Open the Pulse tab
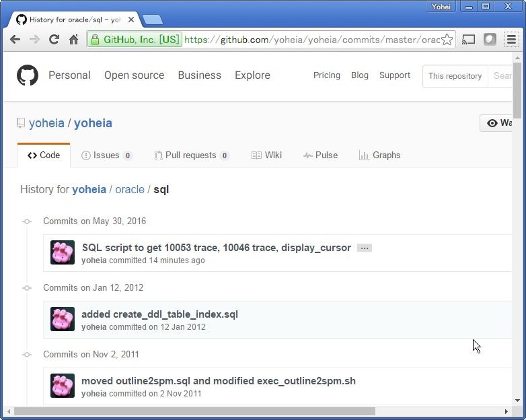This screenshot has height=420, width=526. pos(320,155)
